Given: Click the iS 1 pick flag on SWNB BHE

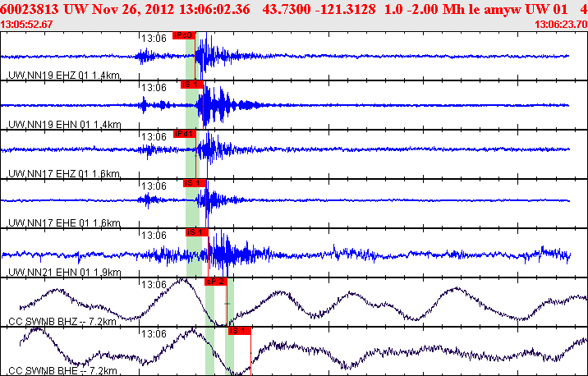Looking at the screenshot, I should pos(238,331).
